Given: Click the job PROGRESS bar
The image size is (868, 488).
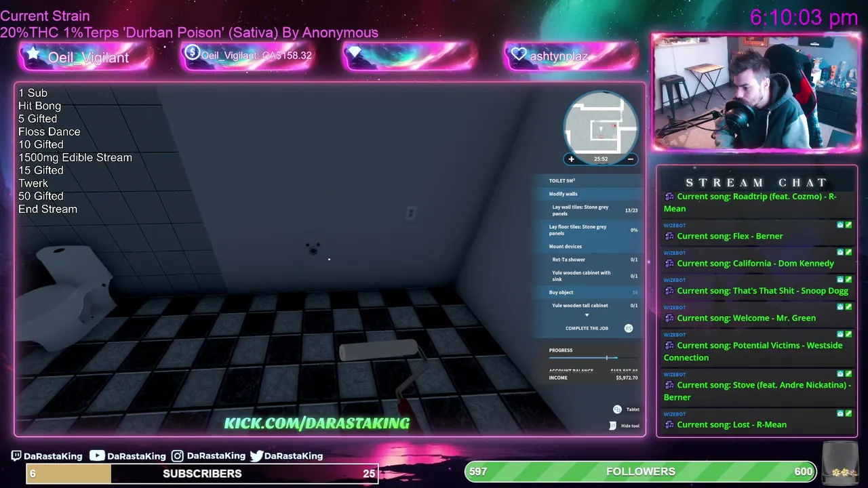Looking at the screenshot, I should tap(593, 357).
